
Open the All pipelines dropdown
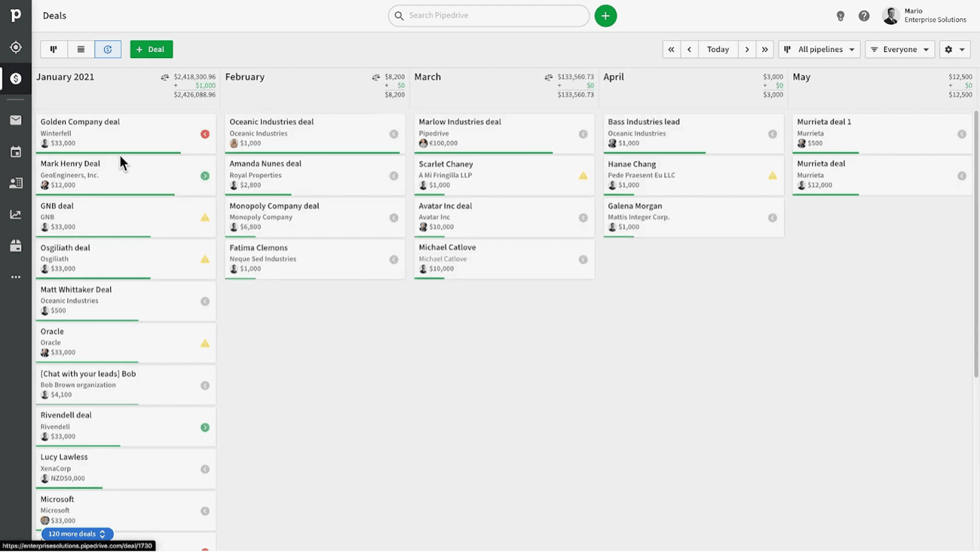pos(819,49)
